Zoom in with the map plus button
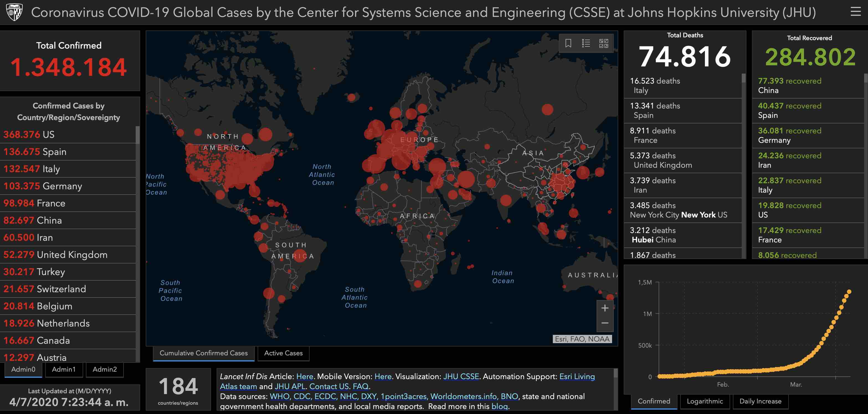Image resolution: width=868 pixels, height=414 pixels. coord(605,308)
